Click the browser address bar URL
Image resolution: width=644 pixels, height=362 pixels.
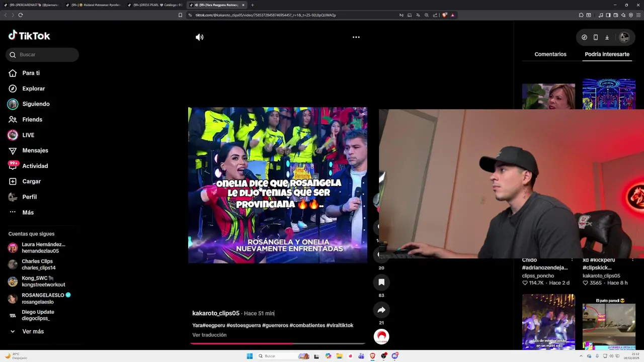pos(266,15)
